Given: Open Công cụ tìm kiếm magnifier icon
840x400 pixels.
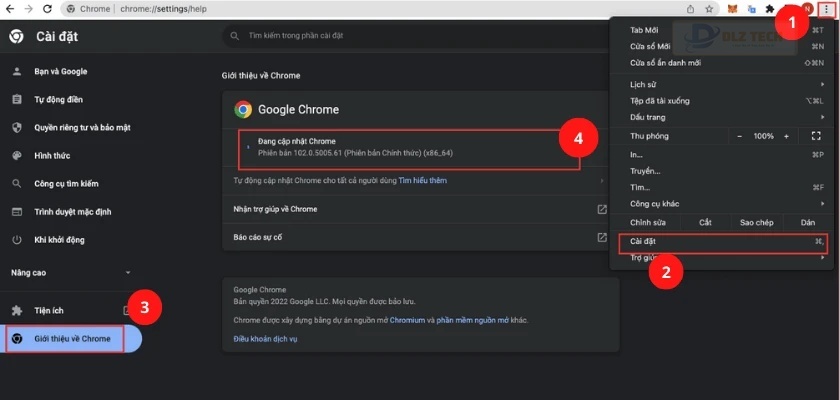Looking at the screenshot, I should [x=17, y=184].
